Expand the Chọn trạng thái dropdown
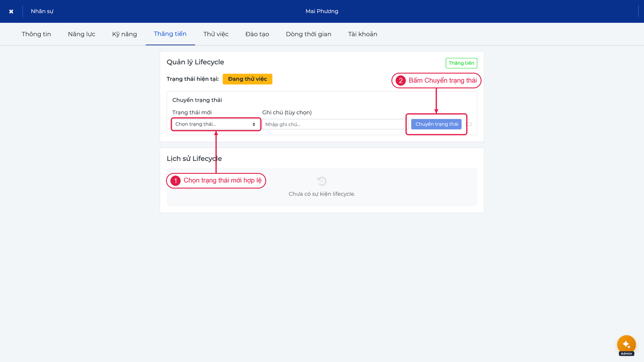The height and width of the screenshot is (362, 644). (x=216, y=124)
